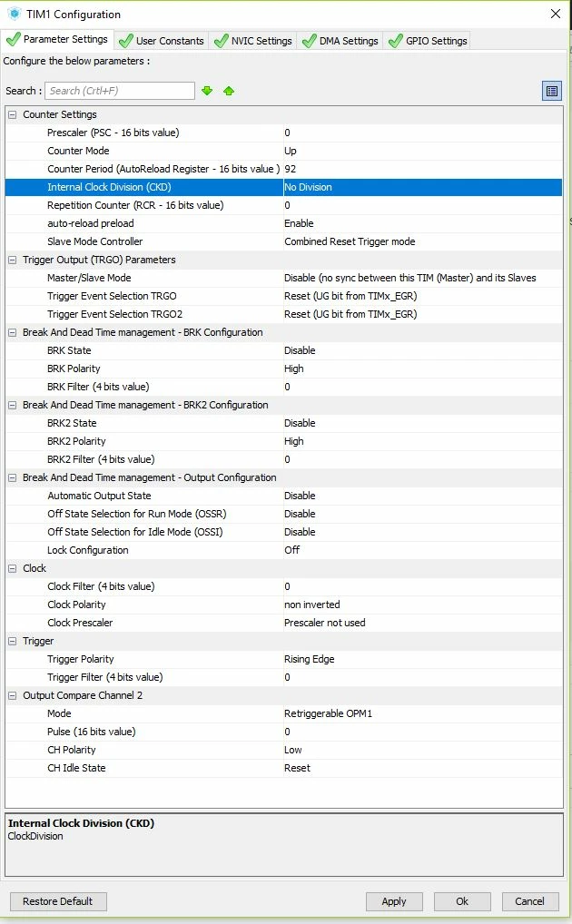Click into the Search field

[120, 91]
